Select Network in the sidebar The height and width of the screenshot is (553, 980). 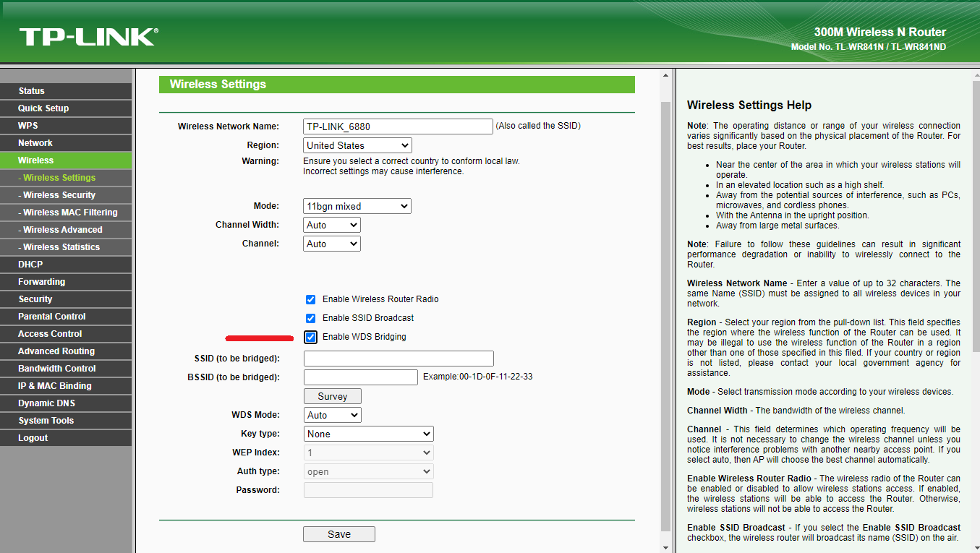(66, 143)
